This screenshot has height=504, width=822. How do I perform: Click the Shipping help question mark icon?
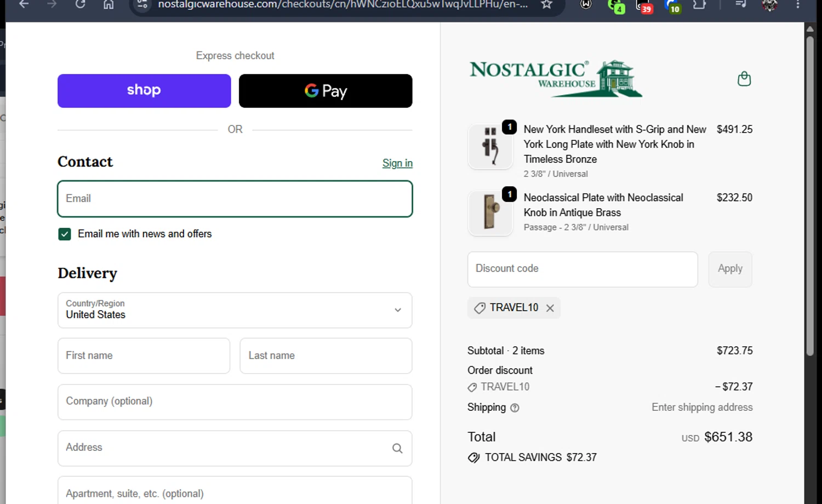tap(515, 408)
